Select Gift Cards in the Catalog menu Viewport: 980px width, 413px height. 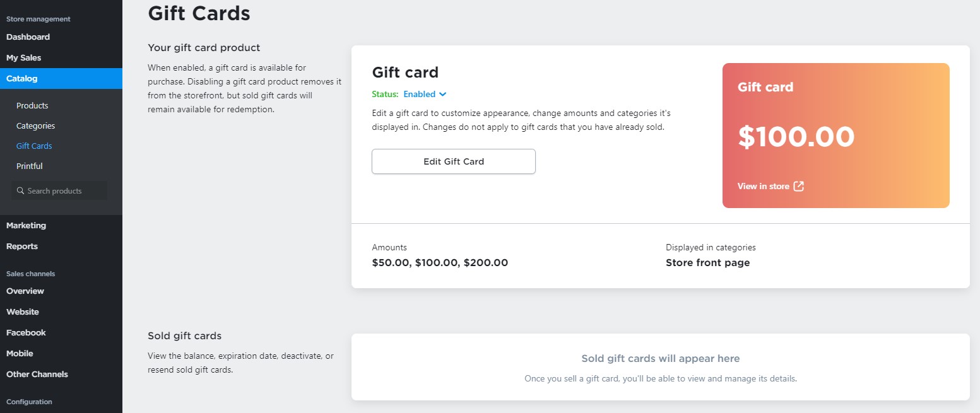click(x=33, y=146)
